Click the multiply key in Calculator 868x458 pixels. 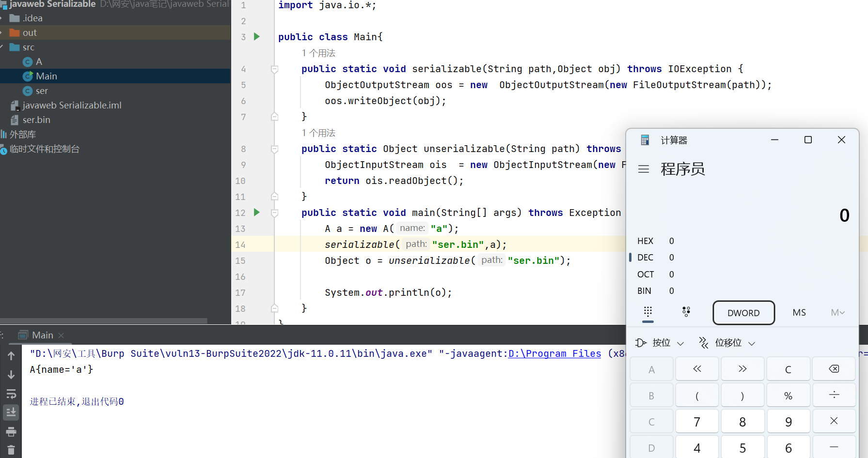pos(834,421)
